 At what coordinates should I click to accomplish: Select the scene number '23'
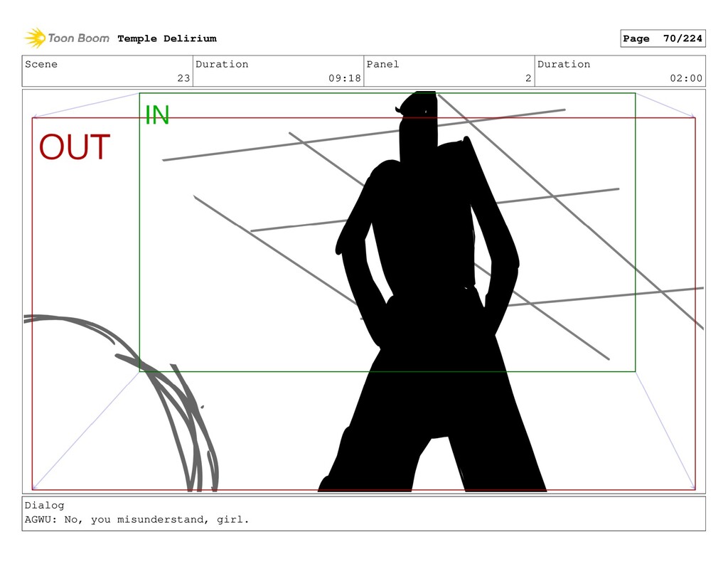pos(183,78)
